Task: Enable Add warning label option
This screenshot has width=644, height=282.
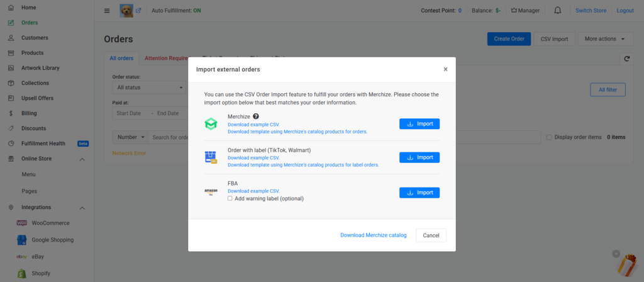Action: [x=230, y=198]
